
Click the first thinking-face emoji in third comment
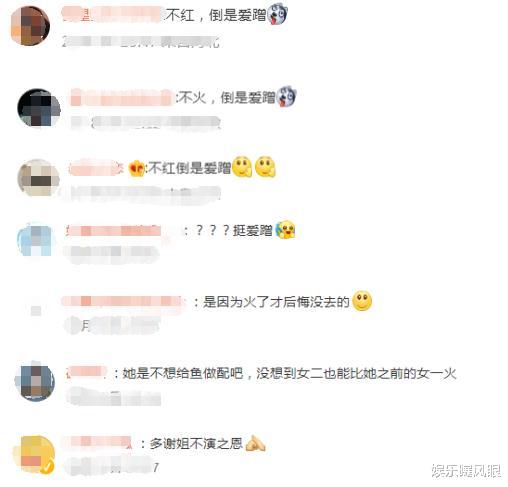242,167
